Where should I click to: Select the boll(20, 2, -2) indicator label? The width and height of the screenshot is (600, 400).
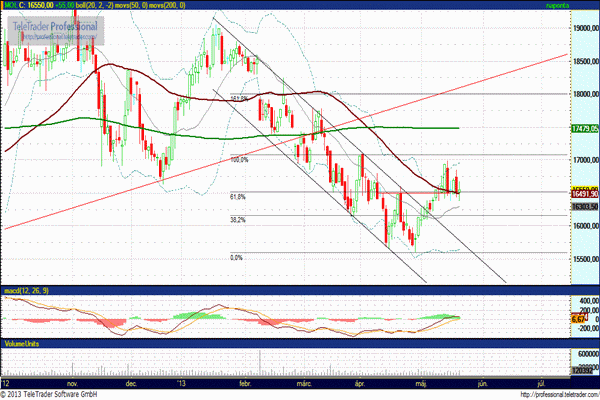coord(95,5)
